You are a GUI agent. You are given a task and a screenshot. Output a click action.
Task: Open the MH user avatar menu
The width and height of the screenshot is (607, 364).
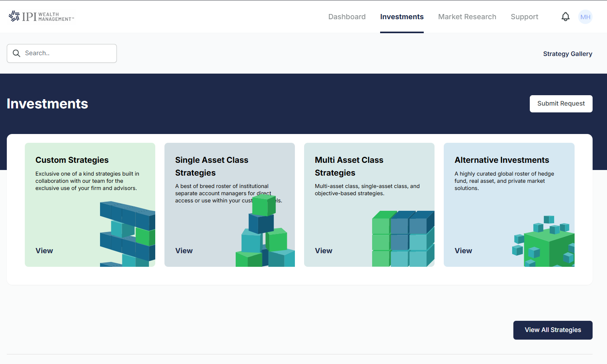click(x=585, y=17)
